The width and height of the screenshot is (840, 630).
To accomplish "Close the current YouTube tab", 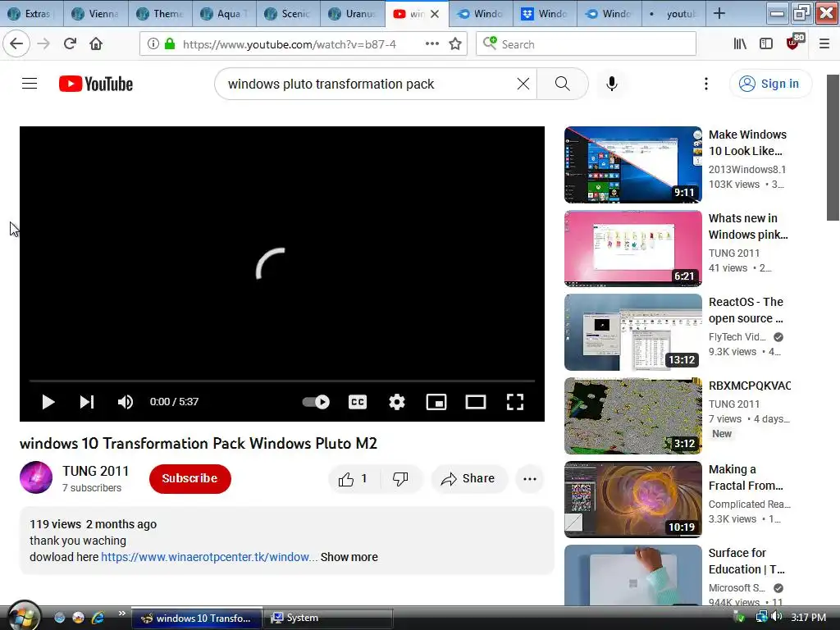I will [435, 14].
